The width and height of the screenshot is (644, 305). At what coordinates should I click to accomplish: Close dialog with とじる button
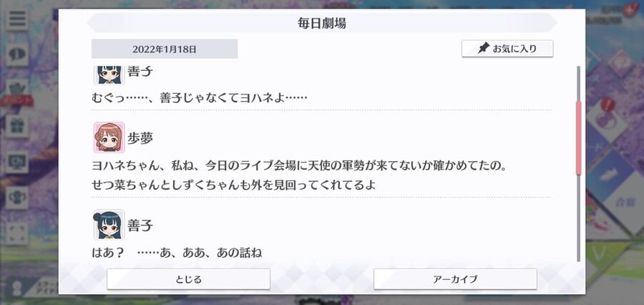click(x=188, y=279)
